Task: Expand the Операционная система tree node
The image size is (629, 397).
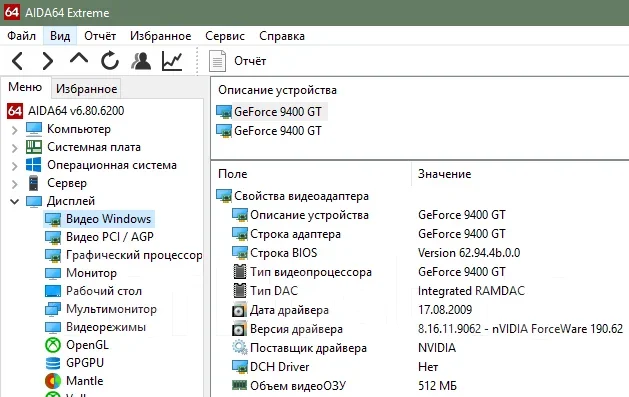Action: click(14, 166)
